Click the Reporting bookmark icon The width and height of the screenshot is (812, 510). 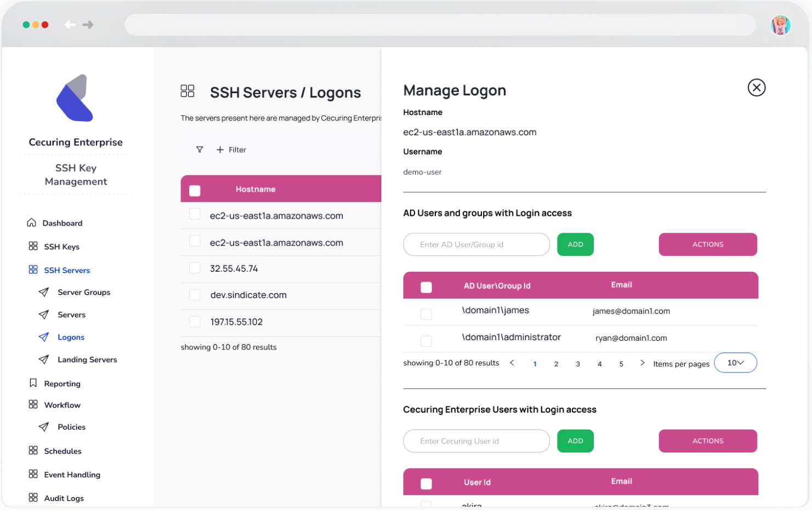[x=33, y=383]
